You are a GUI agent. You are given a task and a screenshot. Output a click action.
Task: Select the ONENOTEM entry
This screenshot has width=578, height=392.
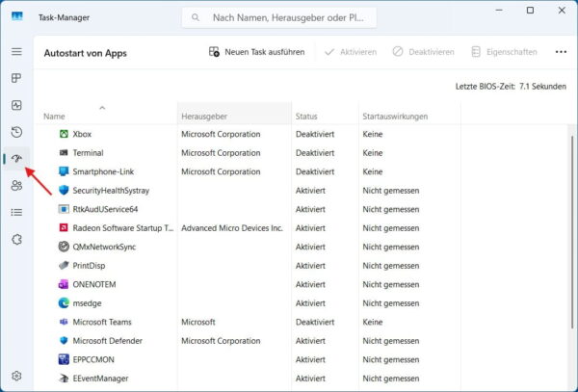click(x=94, y=284)
